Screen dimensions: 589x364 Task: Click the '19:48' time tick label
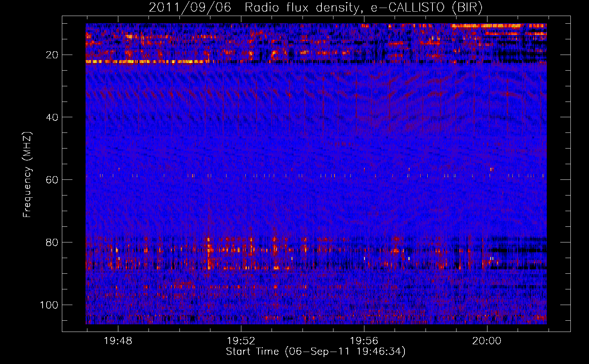[x=118, y=341]
